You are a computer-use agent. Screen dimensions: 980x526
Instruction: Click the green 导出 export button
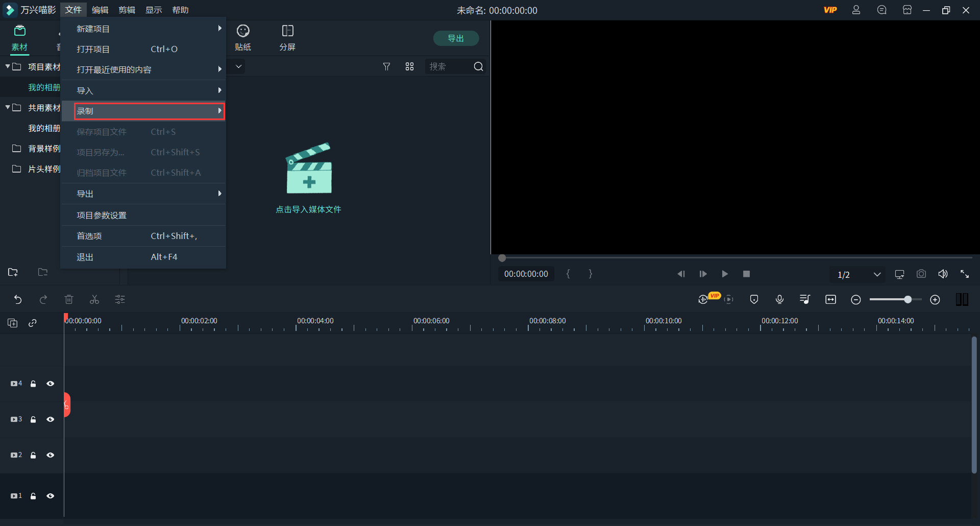pos(456,38)
